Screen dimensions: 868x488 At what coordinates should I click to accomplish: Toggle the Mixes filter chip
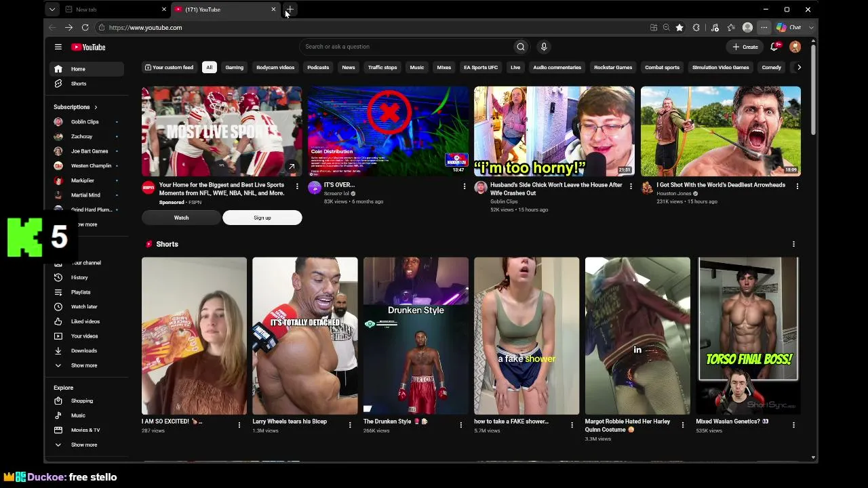pos(444,67)
